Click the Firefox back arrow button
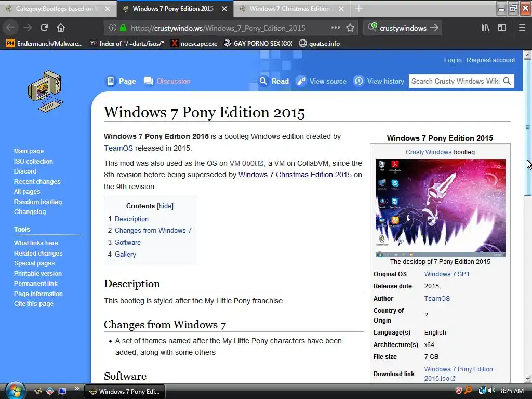This screenshot has height=399, width=532. (x=10, y=28)
